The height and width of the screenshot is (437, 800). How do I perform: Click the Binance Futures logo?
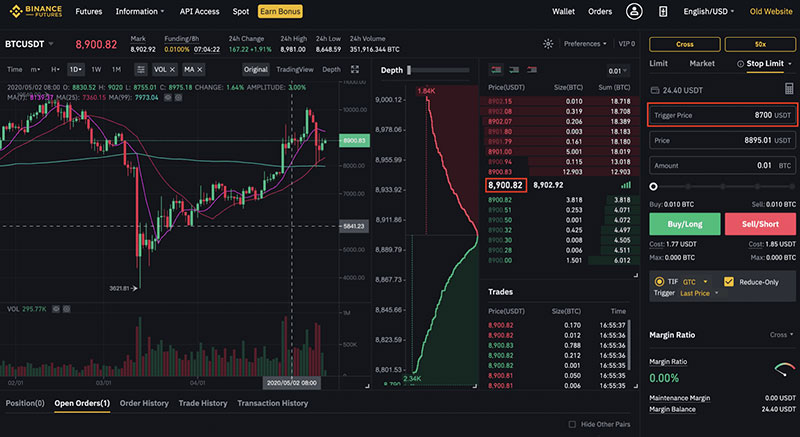click(32, 12)
